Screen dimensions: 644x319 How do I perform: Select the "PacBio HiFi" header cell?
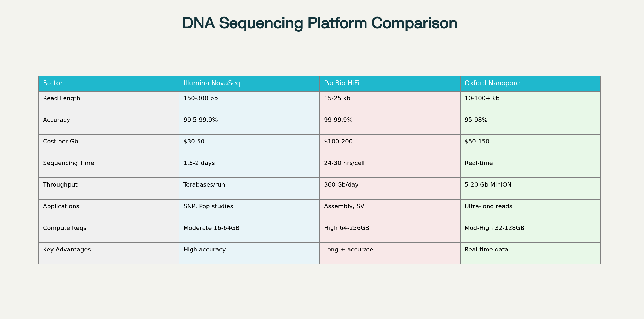[341, 83]
